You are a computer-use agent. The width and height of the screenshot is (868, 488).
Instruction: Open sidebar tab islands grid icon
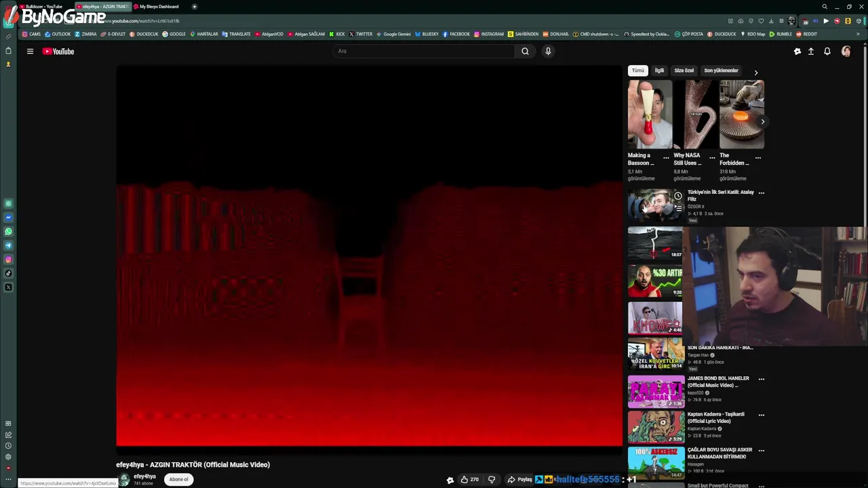[x=8, y=424]
